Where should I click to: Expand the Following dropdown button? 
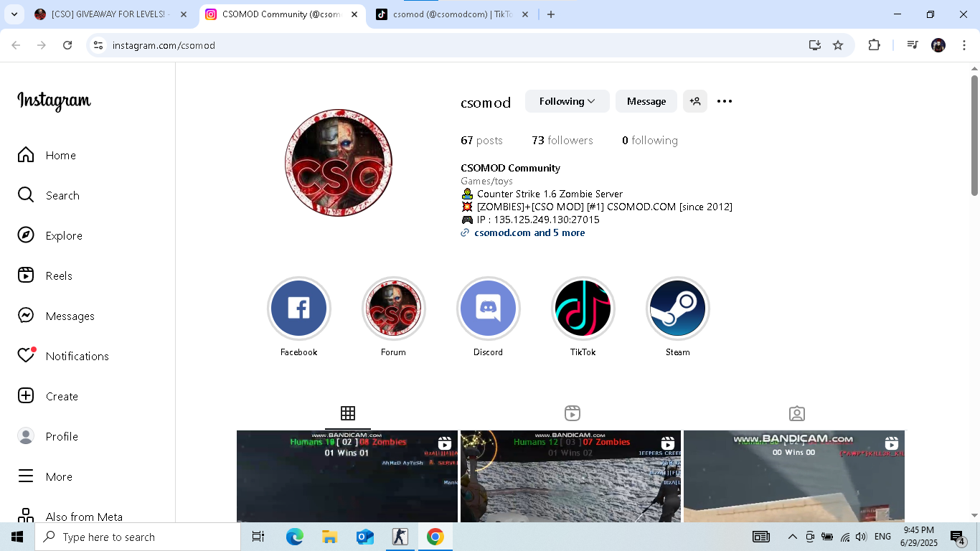[x=567, y=101]
